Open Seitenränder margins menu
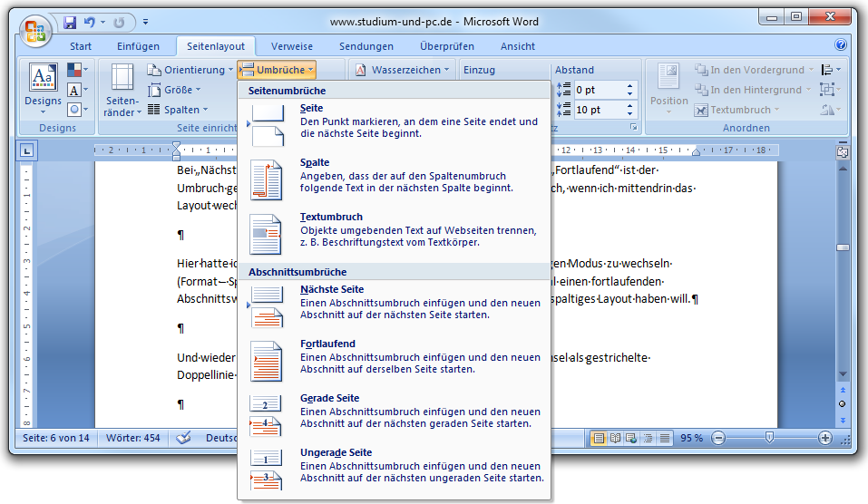Viewport: 868px width, 504px height. point(122,90)
